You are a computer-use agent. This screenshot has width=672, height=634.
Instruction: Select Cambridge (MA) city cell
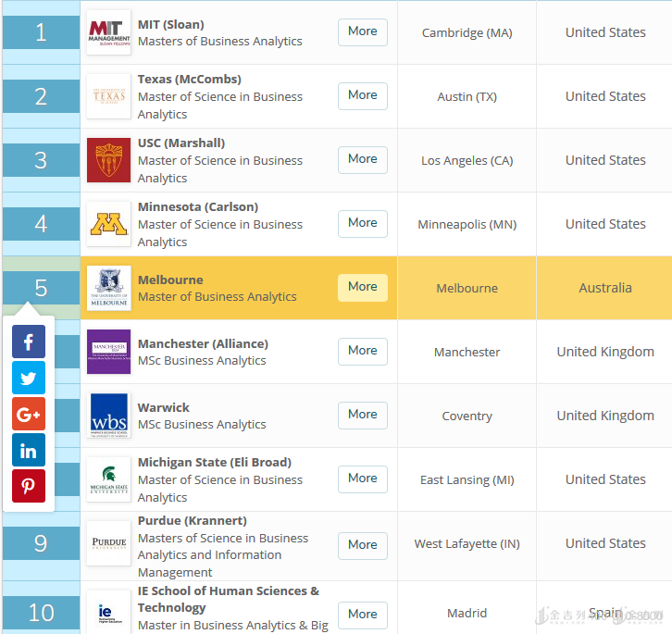[467, 32]
